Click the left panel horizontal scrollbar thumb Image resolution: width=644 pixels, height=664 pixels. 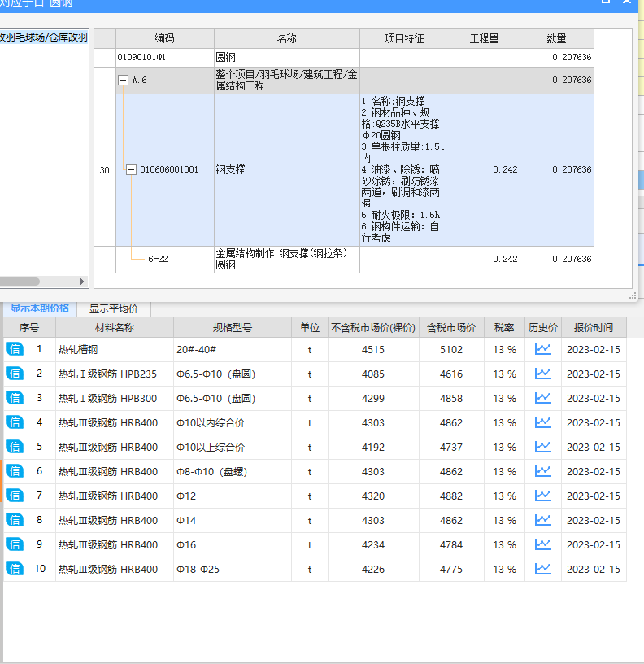tap(19, 282)
